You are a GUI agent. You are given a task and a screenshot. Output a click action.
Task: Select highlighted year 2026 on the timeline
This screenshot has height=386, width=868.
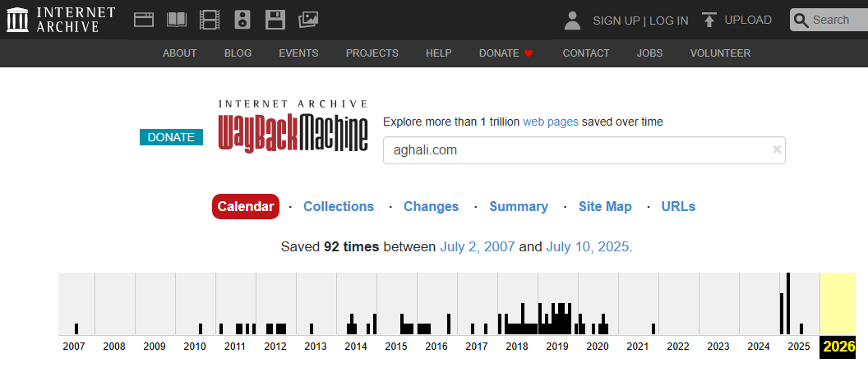click(838, 347)
